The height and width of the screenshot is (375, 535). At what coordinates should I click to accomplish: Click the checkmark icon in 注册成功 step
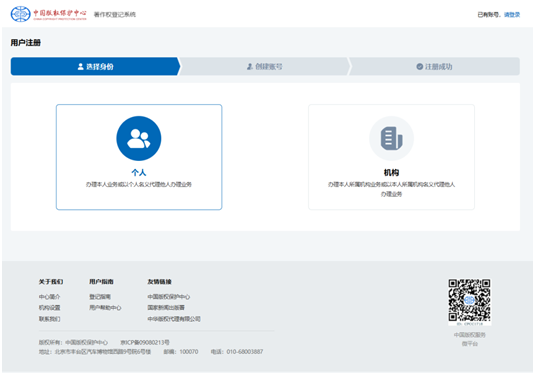click(x=420, y=66)
